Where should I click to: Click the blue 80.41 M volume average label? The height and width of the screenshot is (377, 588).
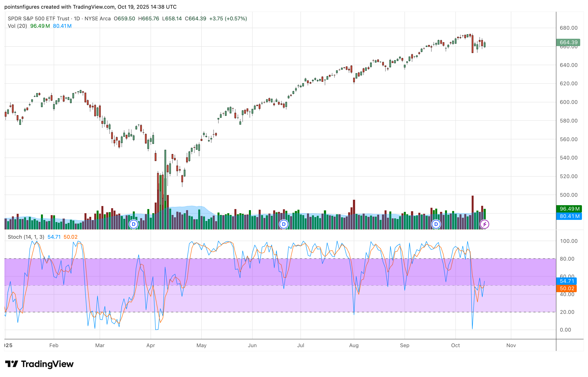[x=569, y=216]
